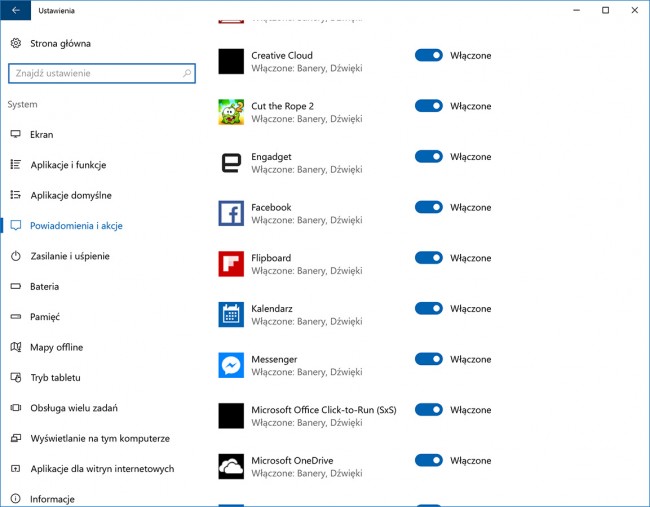Open Wyświetlanie na tym komputerze

(x=100, y=439)
